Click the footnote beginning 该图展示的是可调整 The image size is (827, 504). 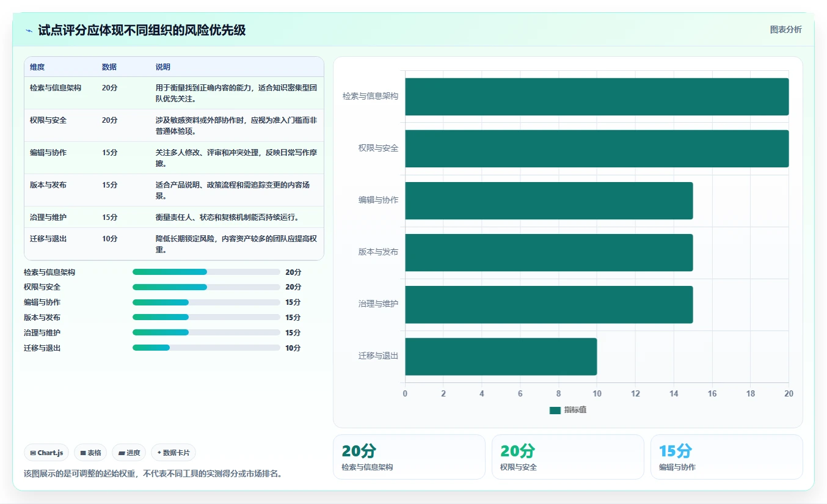pyautogui.click(x=153, y=473)
